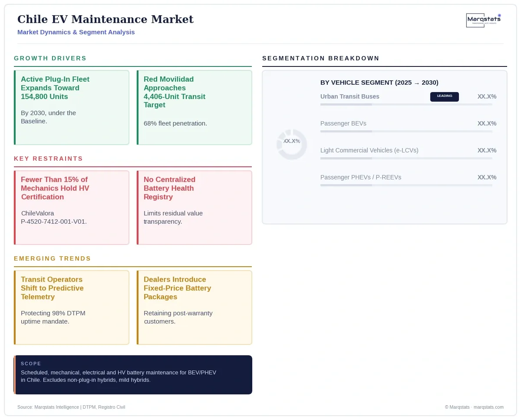
Task: Click the XX.X% value for Passenger BEVs
Action: pos(487,123)
